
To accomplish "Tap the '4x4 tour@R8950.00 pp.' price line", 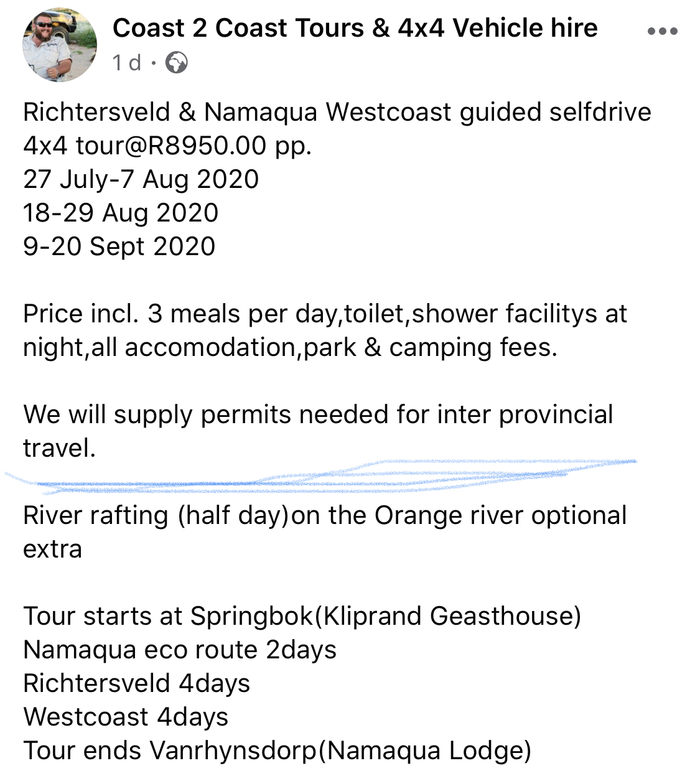I will pyautogui.click(x=167, y=146).
